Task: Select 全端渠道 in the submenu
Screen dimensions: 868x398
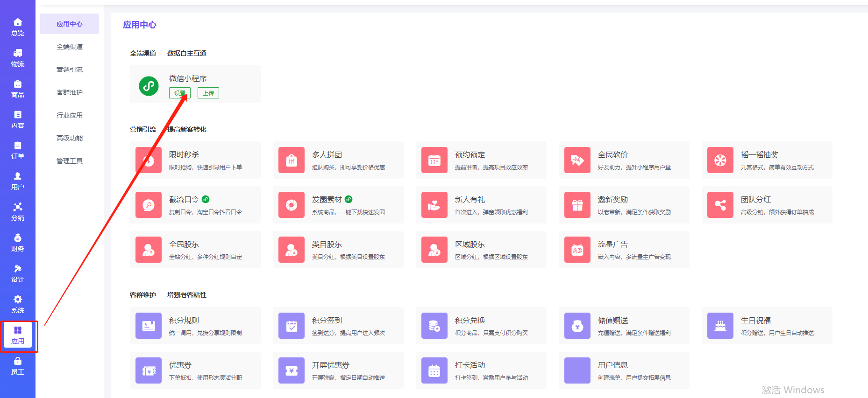Action: tap(70, 47)
